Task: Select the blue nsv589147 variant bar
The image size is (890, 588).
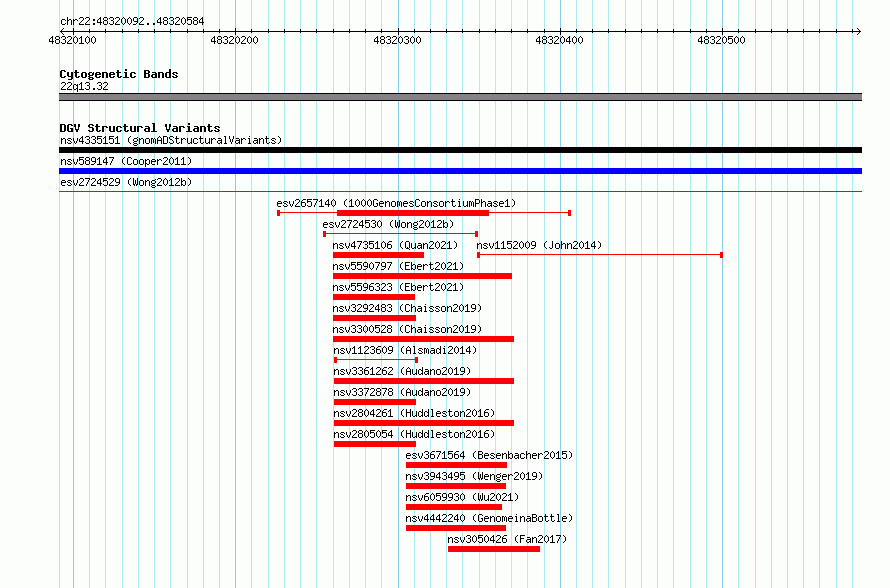Action: coord(460,171)
